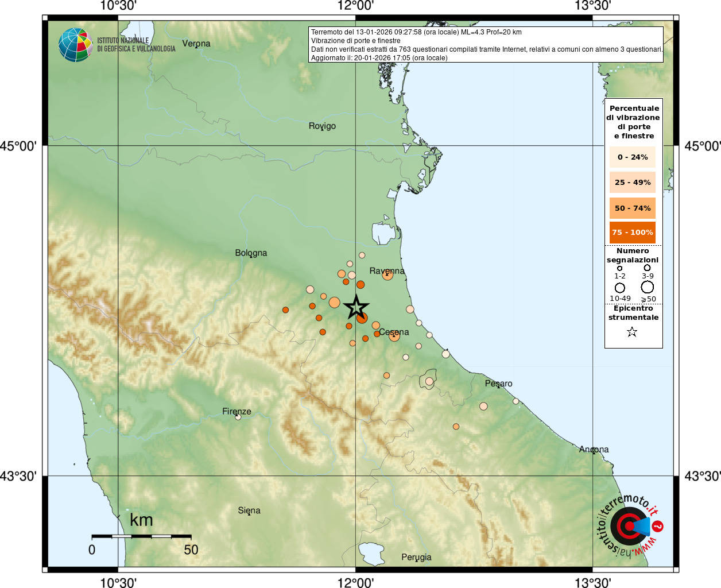Click the Ancona city label

594,449
